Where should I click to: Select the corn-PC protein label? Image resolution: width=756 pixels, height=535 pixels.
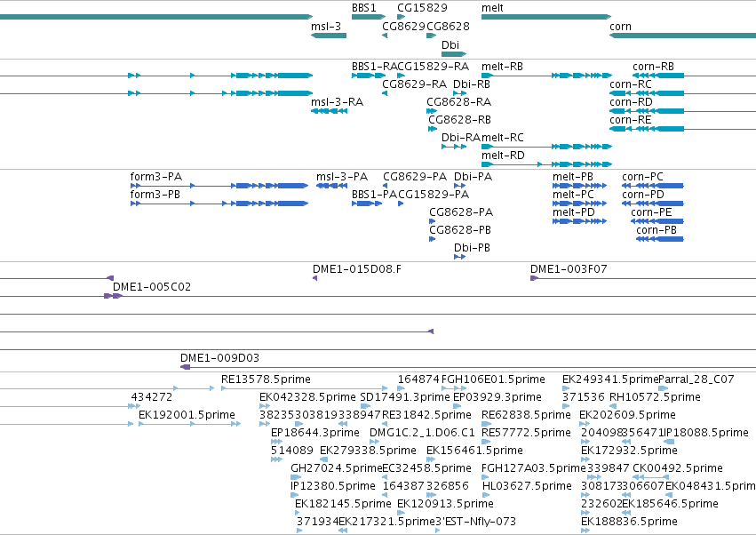tap(642, 177)
